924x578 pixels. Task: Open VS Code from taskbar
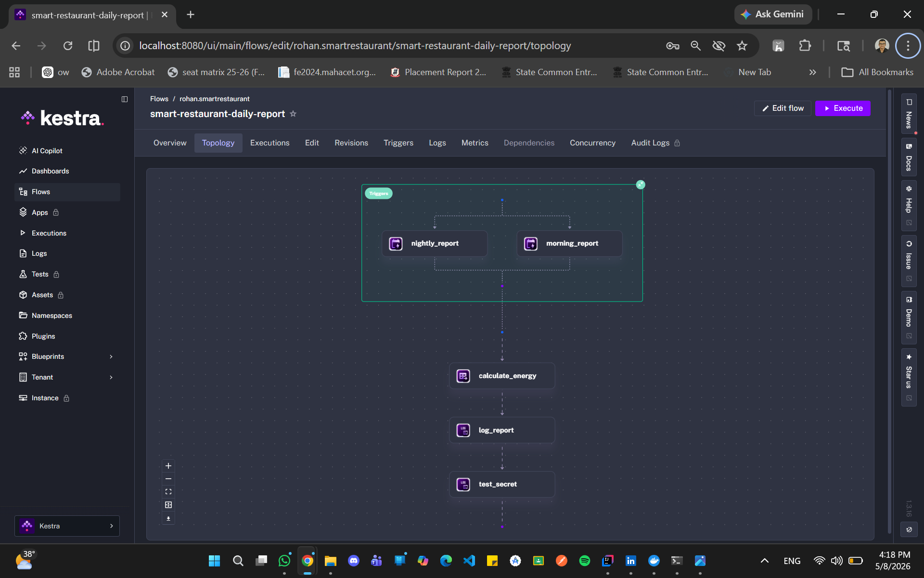click(x=469, y=561)
